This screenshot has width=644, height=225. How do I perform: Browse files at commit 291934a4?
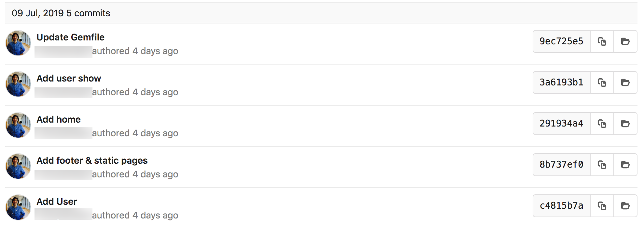pos(625,124)
